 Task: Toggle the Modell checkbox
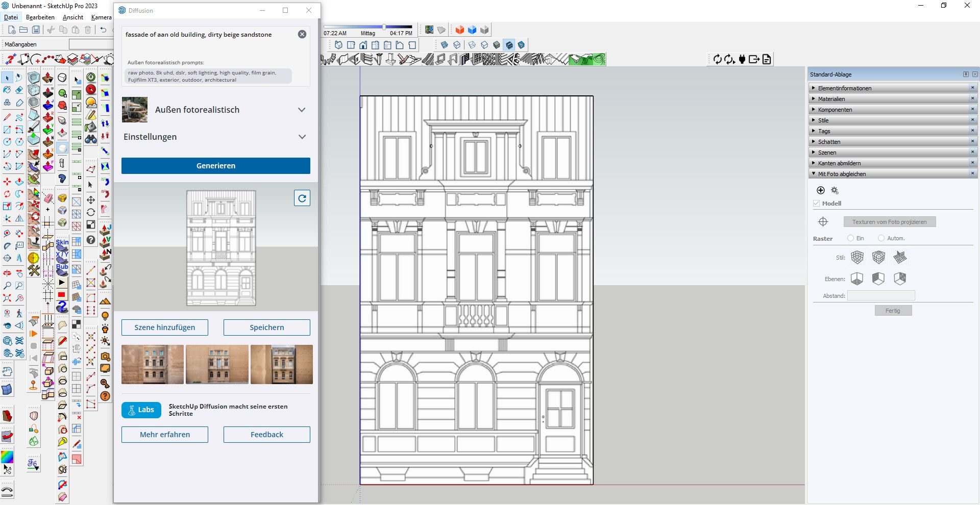pos(817,204)
